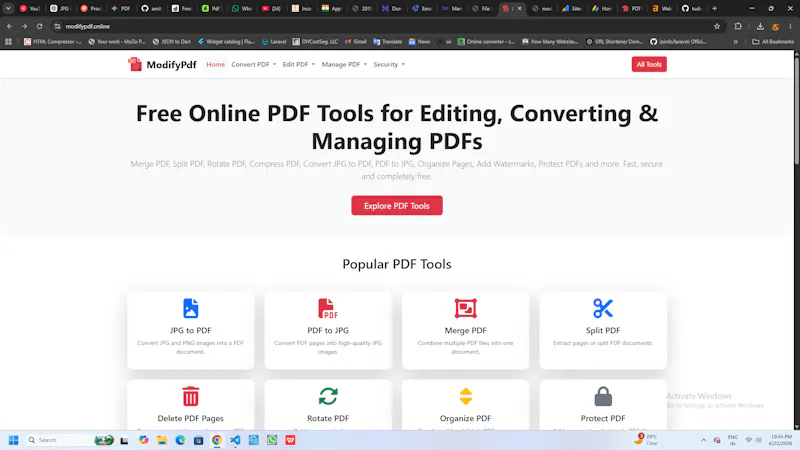
Task: Open the ModifyPdf brand link
Action: 162,64
